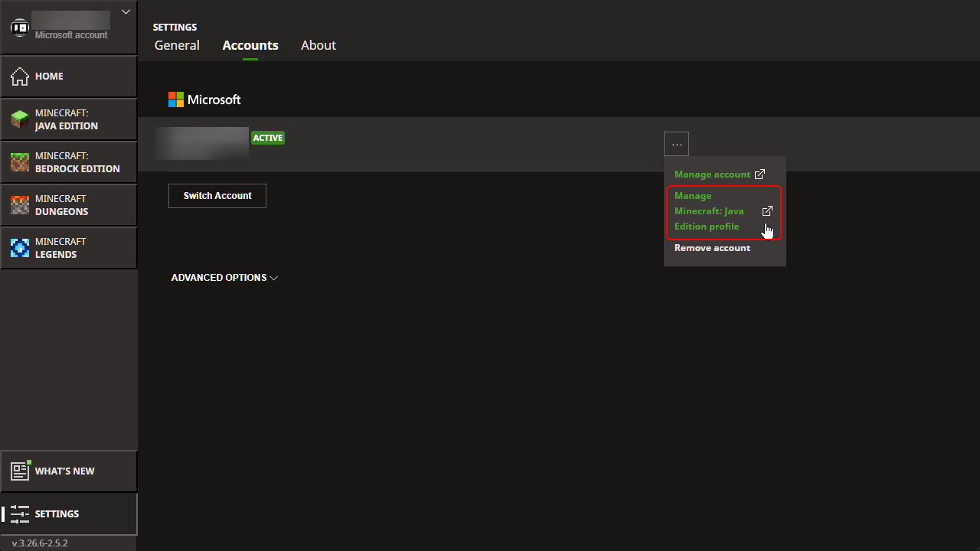Click the launcher version number v.3.26.6-2.5.2
The image size is (980, 551).
40,543
